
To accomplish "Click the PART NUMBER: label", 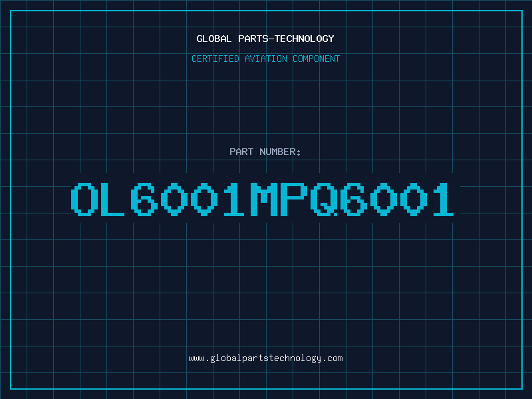I will 265,152.
